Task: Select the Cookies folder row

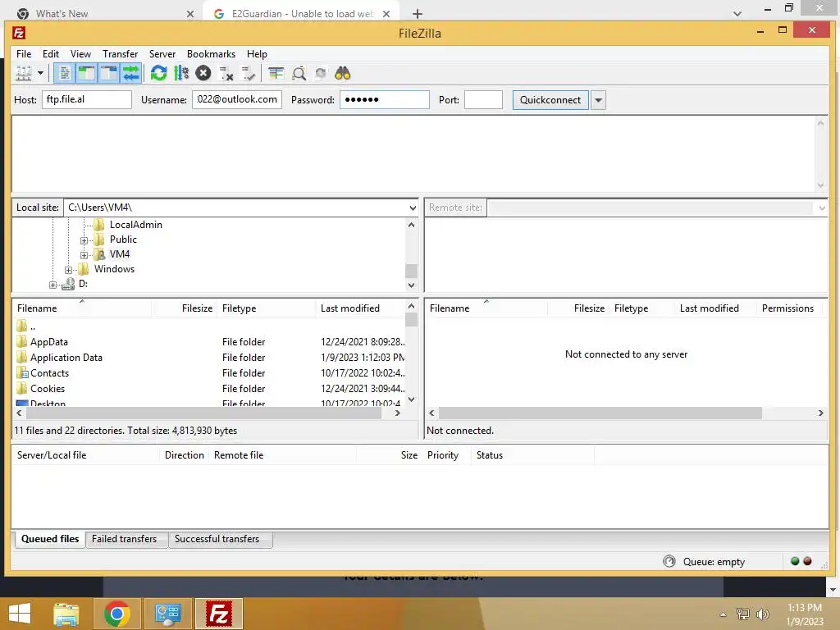Action: (x=210, y=388)
